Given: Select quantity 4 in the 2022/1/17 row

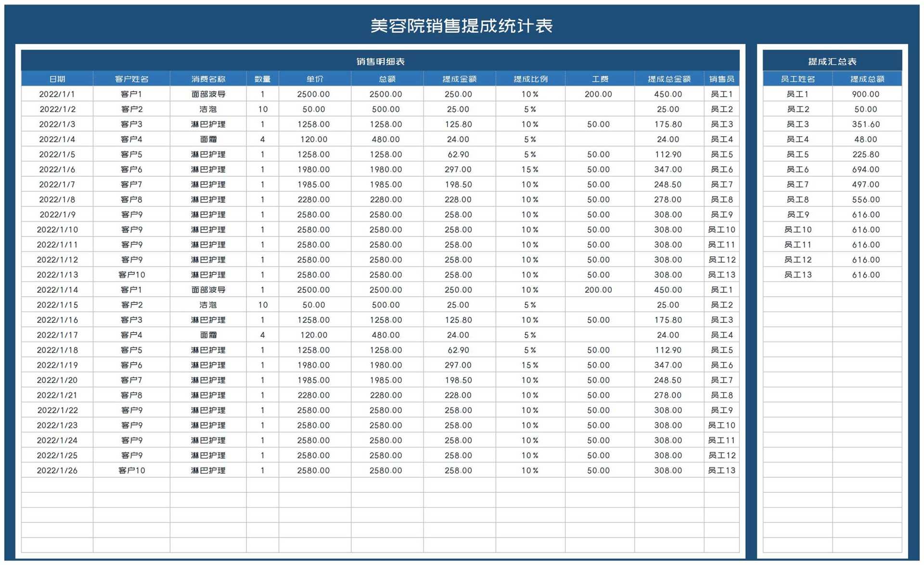Looking at the screenshot, I should [262, 335].
